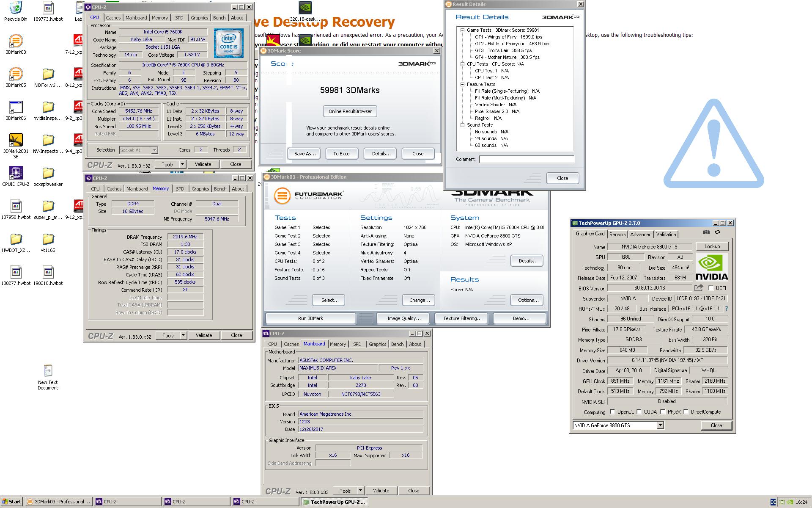Select the 3DMark06 desktop shortcut

(x=16, y=110)
